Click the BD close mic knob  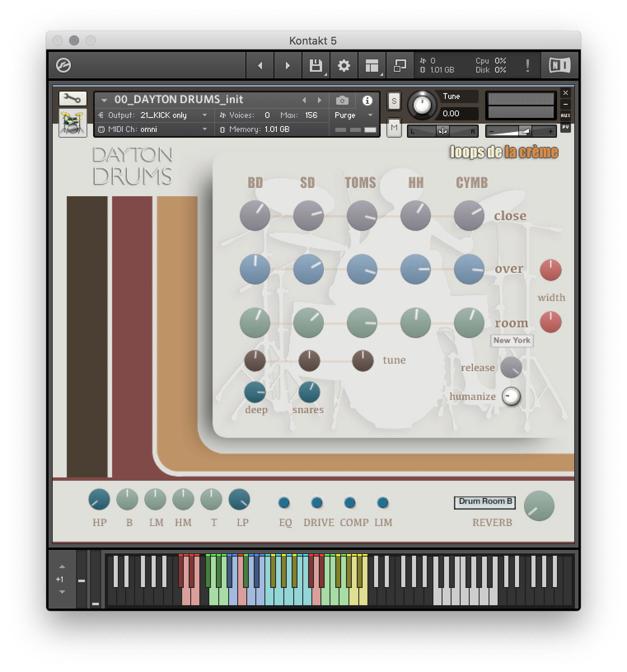255,216
